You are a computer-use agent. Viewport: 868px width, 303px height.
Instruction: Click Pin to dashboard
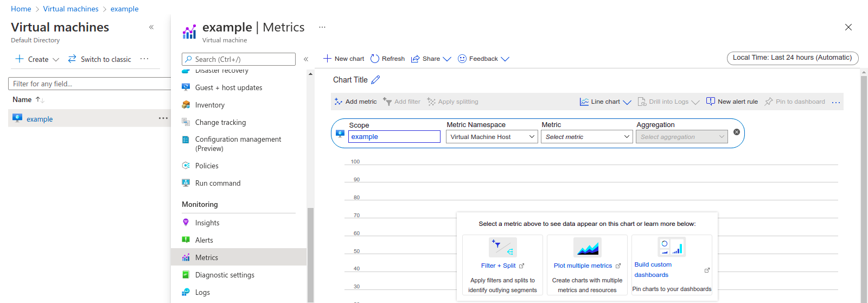tap(795, 102)
